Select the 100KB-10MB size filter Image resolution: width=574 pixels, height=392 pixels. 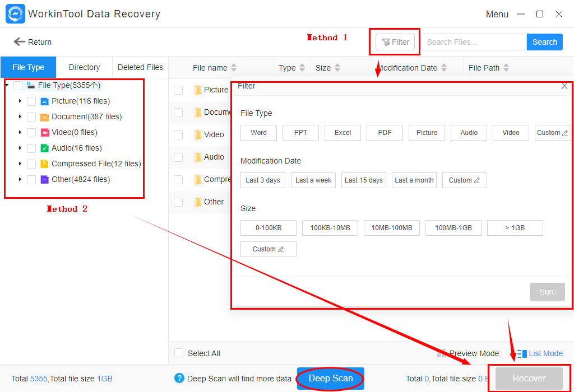click(330, 228)
